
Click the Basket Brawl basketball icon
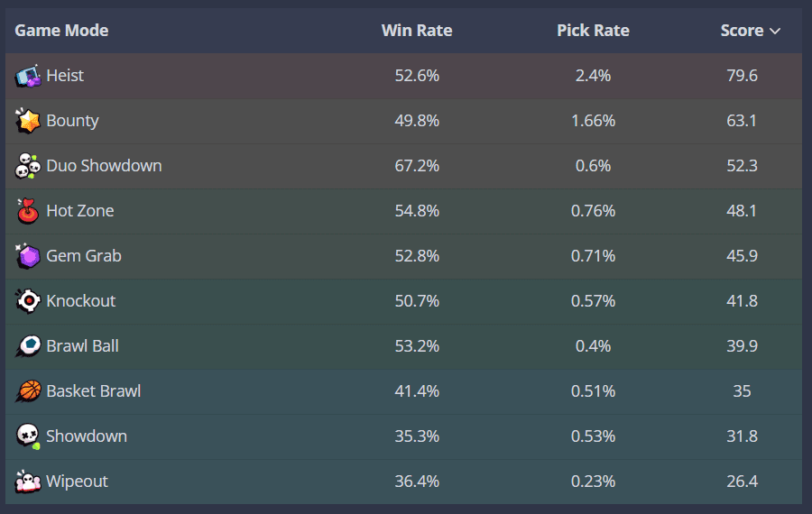pyautogui.click(x=28, y=391)
